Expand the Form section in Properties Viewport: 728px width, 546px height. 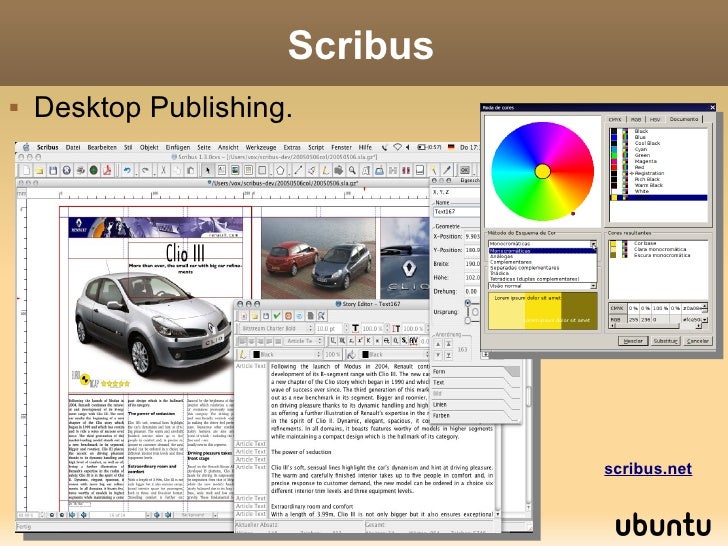[x=475, y=371]
